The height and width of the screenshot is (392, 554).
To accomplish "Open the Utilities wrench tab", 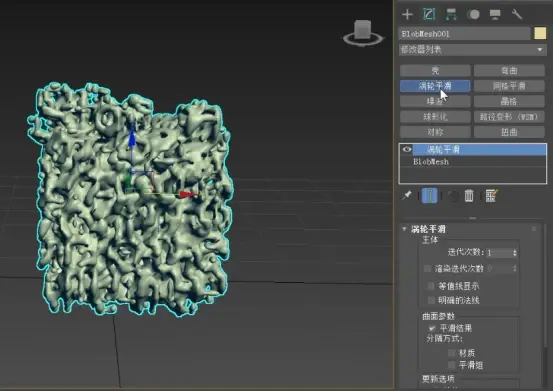I will point(517,14).
